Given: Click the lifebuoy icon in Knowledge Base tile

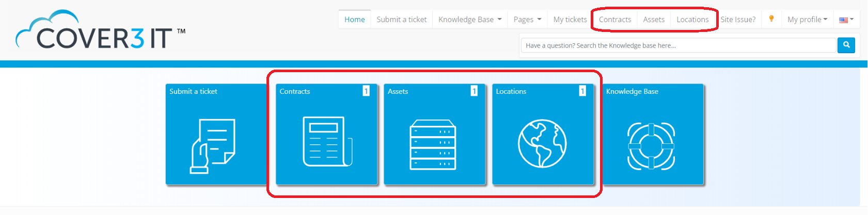Looking at the screenshot, I should pos(651,146).
